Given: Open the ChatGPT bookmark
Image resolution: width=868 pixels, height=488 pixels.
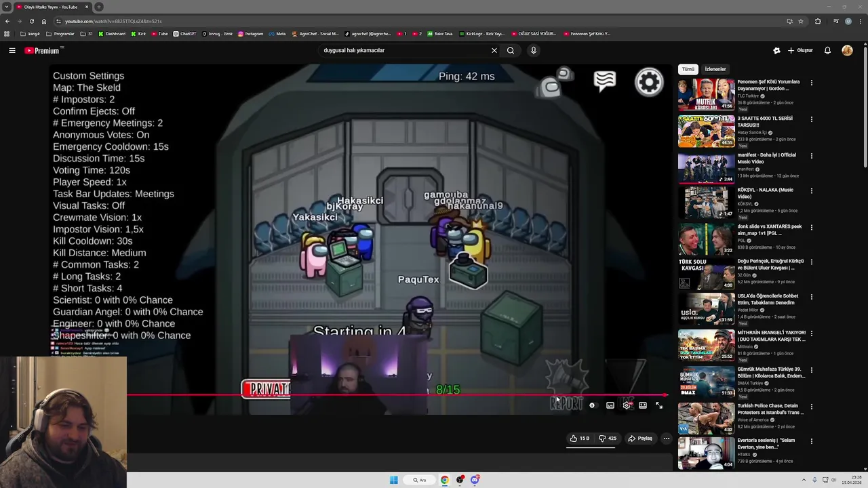Looking at the screenshot, I should tap(184, 34).
